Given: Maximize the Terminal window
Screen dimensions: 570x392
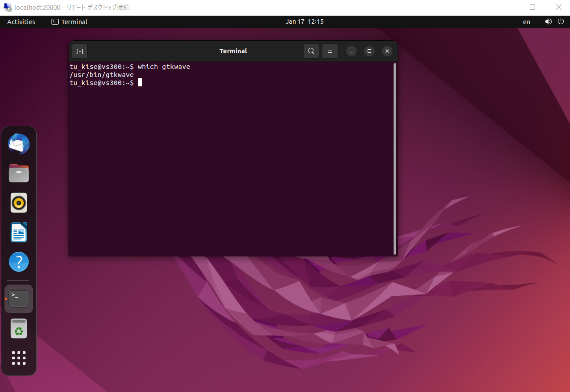Looking at the screenshot, I should pos(369,51).
